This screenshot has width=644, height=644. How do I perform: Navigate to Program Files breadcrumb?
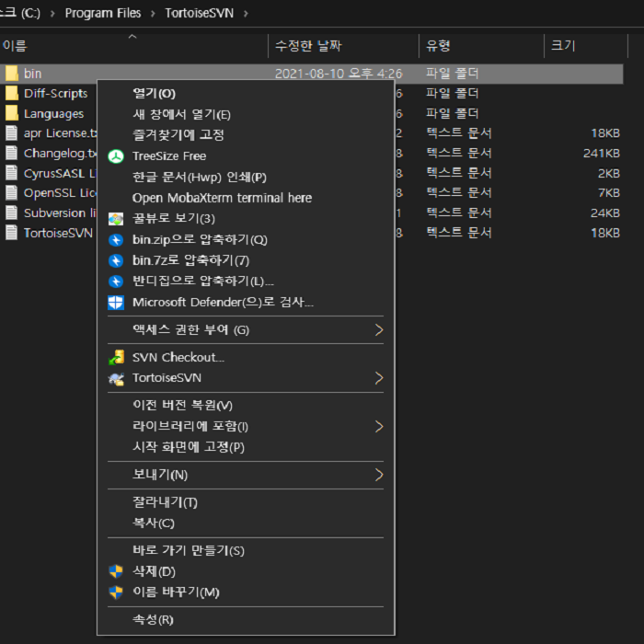103,13
